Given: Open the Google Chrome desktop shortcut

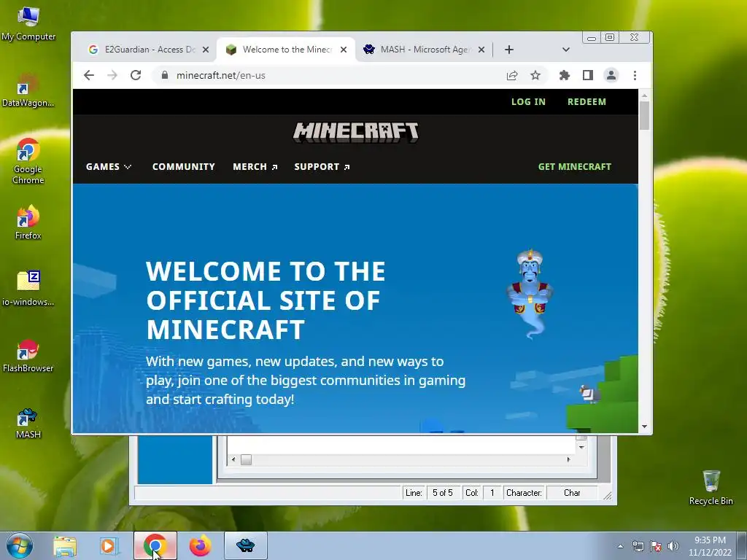Looking at the screenshot, I should pyautogui.click(x=28, y=161).
